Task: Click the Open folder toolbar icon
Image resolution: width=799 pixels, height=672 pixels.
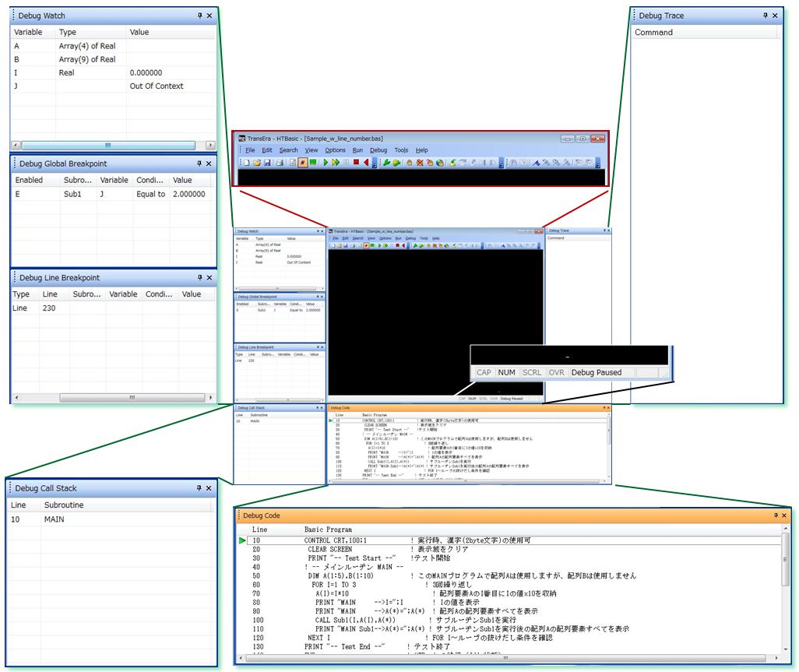Action: point(257,163)
